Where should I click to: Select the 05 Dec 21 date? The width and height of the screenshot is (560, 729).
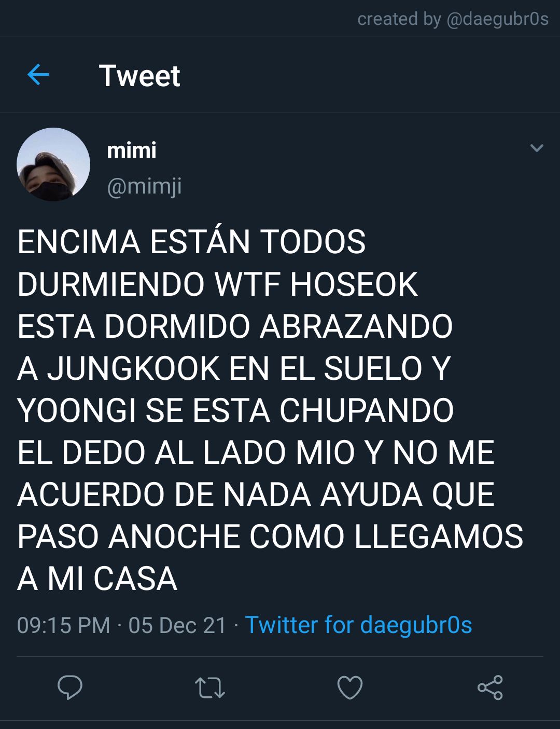coord(178,625)
